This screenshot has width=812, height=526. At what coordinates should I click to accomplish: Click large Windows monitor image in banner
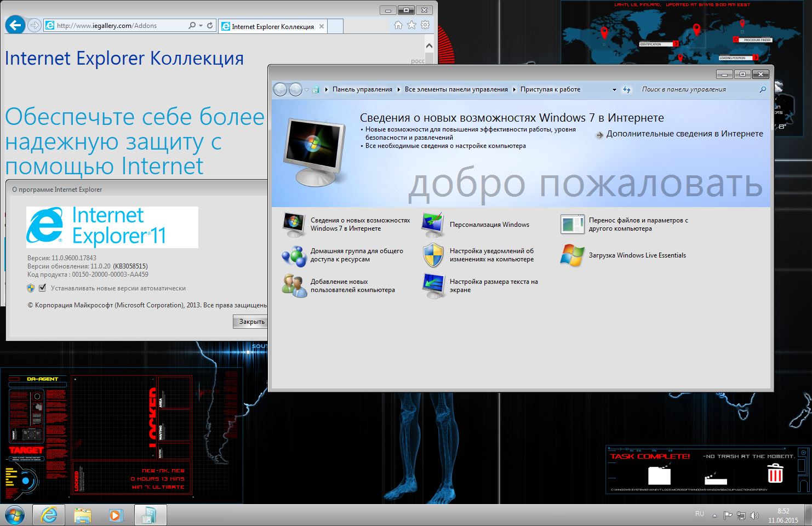pyautogui.click(x=315, y=153)
